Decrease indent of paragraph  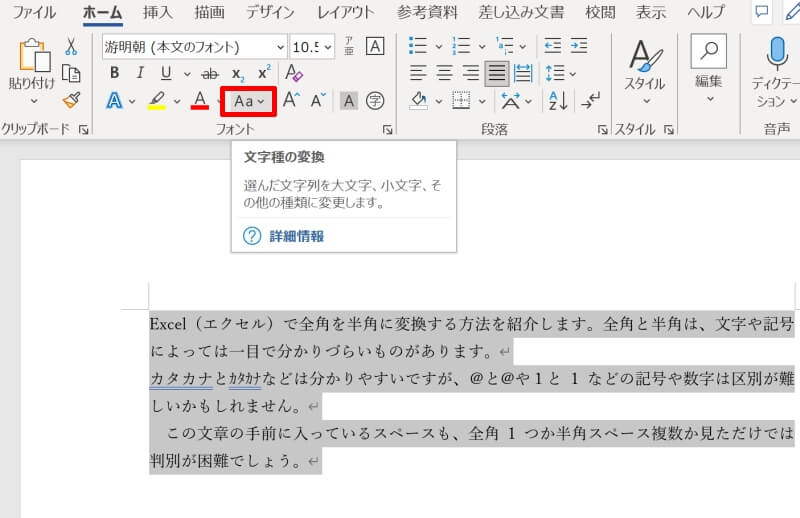pyautogui.click(x=553, y=46)
